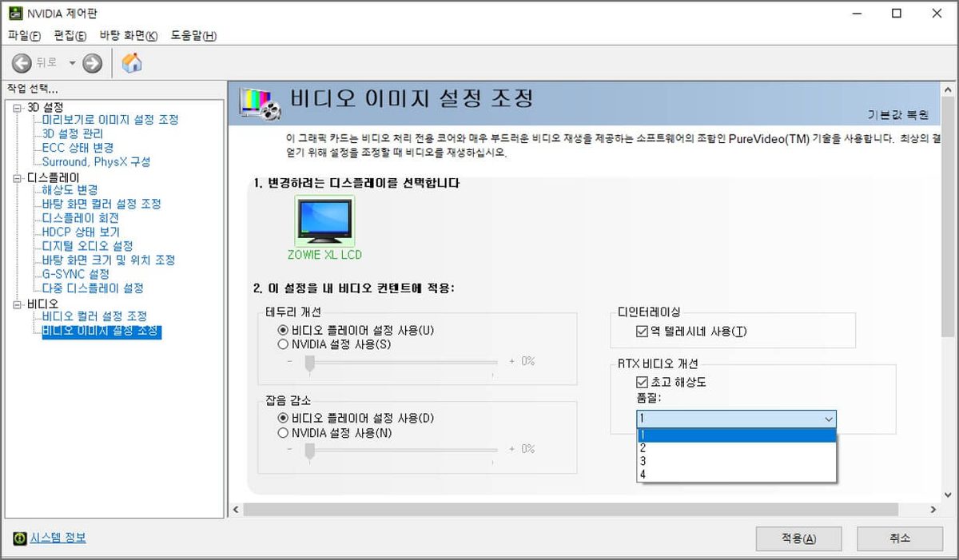Open 미리보기로 이미지 설정 조정 page
Screen dimensions: 959x560
coord(110,120)
